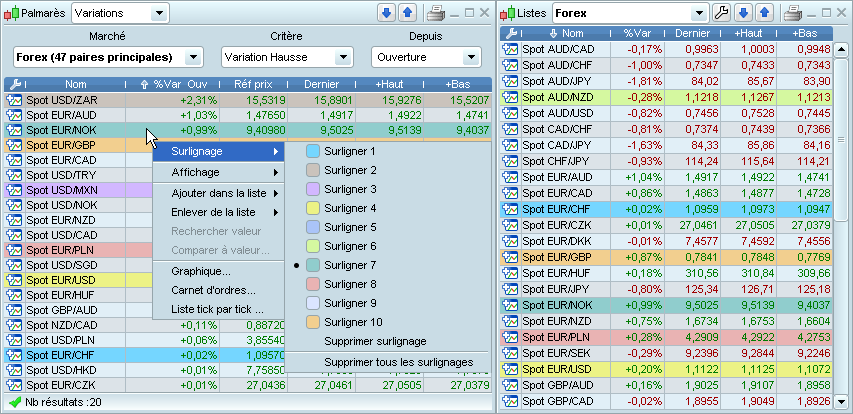Open the Marché dropdown Forex (47 paires principales)
This screenshot has height=414, width=853.
pos(108,57)
